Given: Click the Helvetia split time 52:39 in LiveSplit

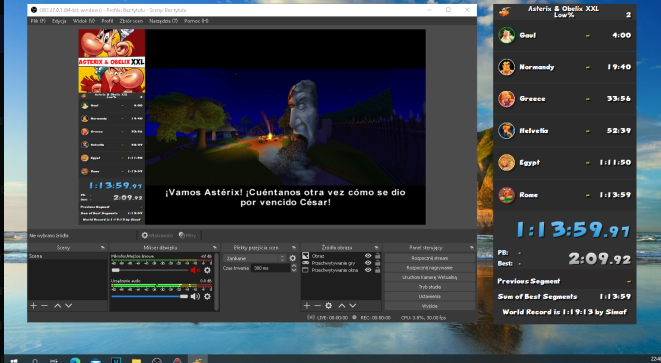Looking at the screenshot, I should click(619, 131).
